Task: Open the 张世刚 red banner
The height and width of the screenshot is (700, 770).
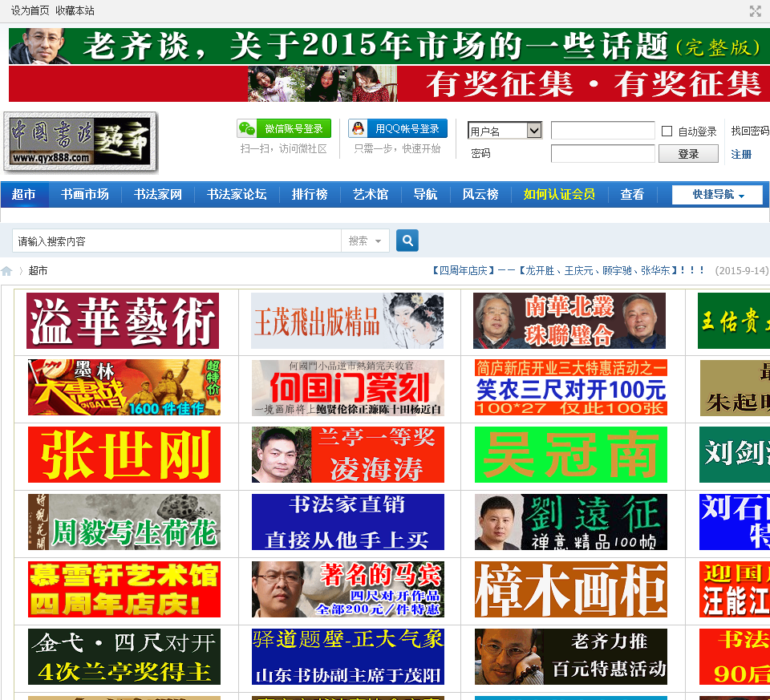Action: [124, 455]
